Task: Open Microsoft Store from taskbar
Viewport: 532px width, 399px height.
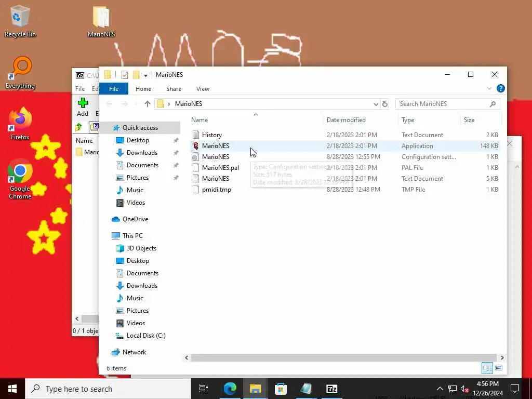Action: 281,389
